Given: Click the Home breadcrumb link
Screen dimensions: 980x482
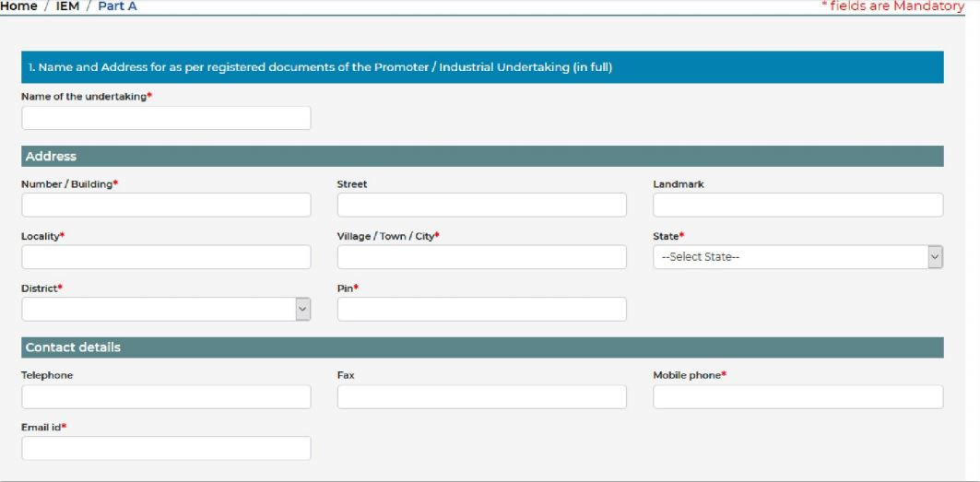Looking at the screenshot, I should [x=18, y=6].
